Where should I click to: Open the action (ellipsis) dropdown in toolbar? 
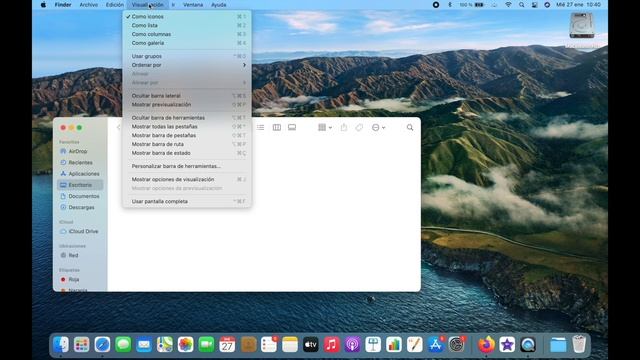point(378,127)
